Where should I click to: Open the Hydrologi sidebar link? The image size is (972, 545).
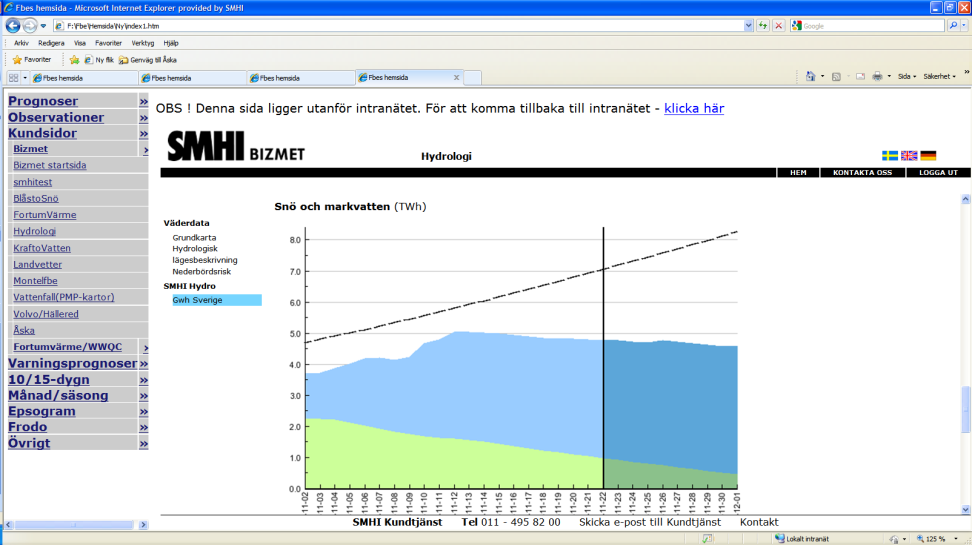pos(35,231)
